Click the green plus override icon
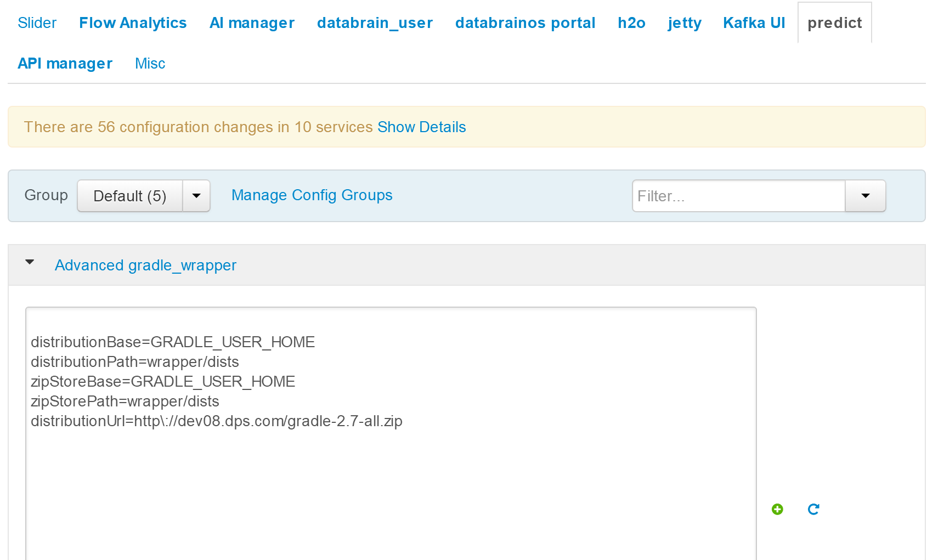This screenshot has height=560, width=927. coord(777,510)
